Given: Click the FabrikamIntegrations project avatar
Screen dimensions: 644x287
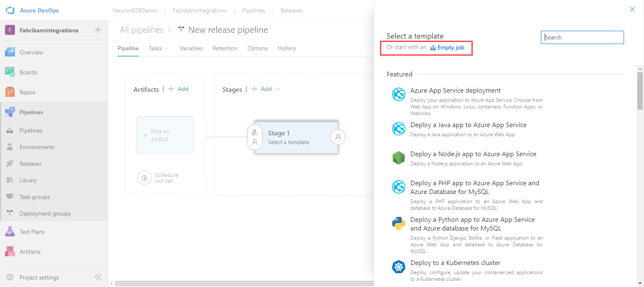Looking at the screenshot, I should (10, 30).
